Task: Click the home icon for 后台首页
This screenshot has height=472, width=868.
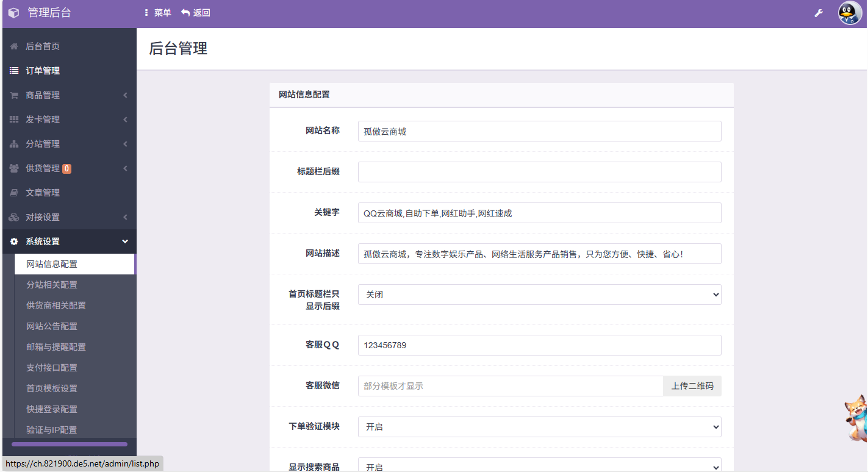Action: (x=14, y=46)
